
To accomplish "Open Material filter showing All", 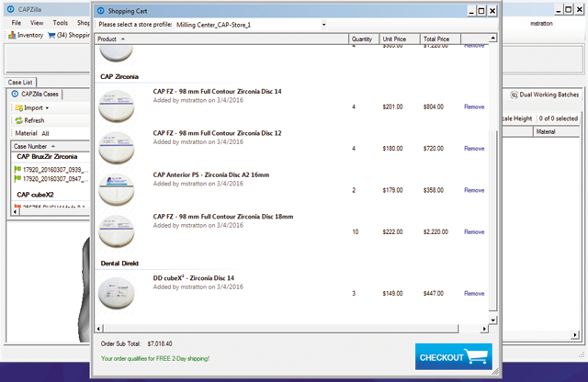I will point(45,133).
